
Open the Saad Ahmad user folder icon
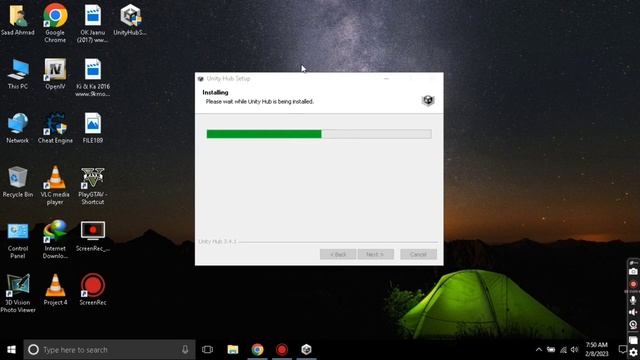coord(18,20)
